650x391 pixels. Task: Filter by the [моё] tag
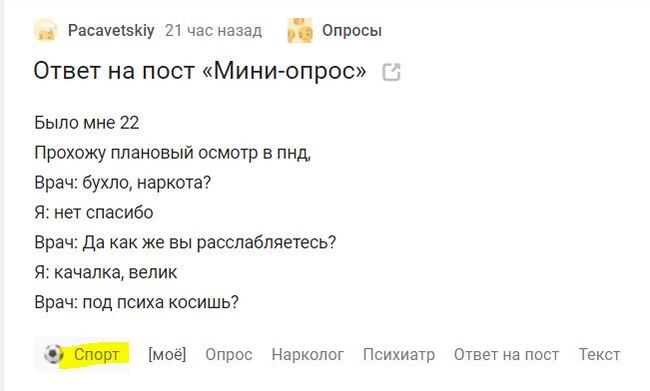pyautogui.click(x=167, y=355)
